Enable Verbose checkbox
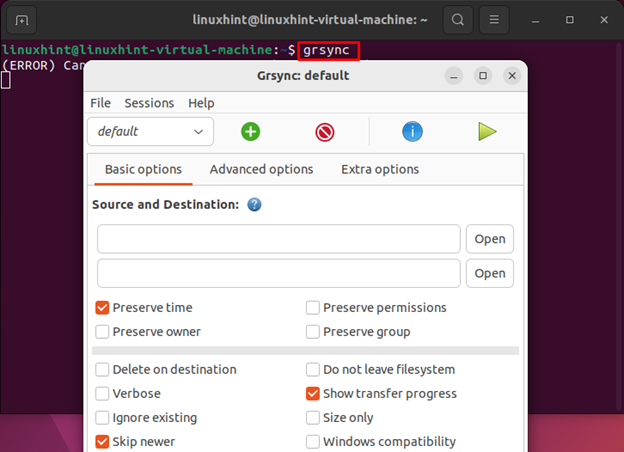This screenshot has width=624, height=452. pyautogui.click(x=102, y=394)
